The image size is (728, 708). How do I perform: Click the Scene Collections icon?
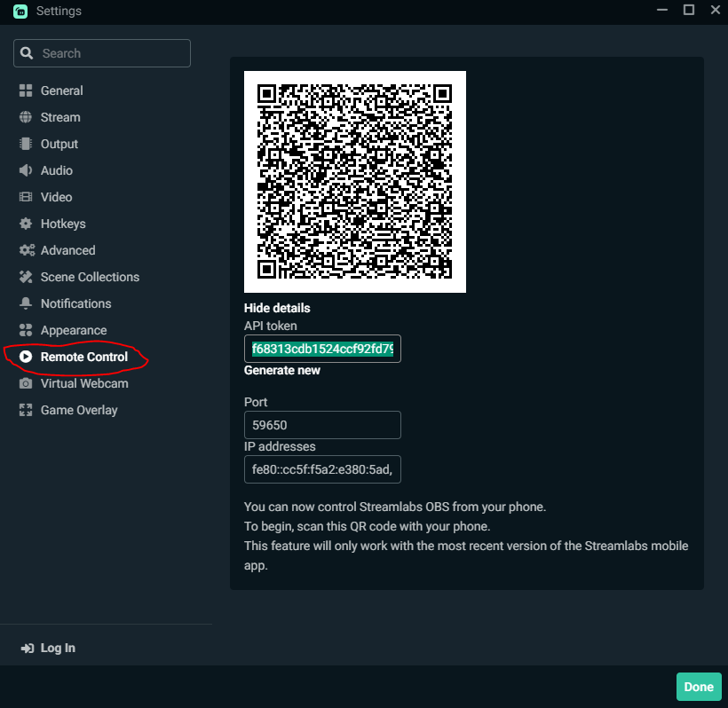[26, 277]
